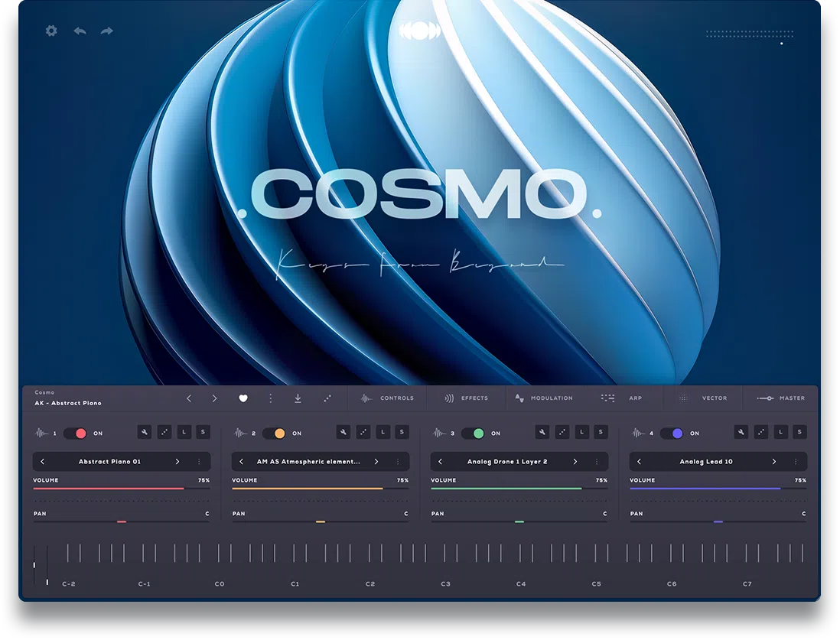Click the undo arrow
840x640 pixels.
coord(79,31)
